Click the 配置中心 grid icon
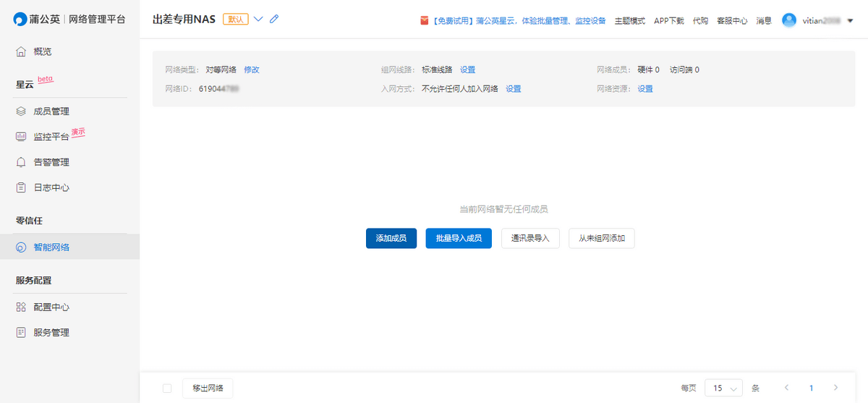The image size is (868, 403). coord(21,307)
